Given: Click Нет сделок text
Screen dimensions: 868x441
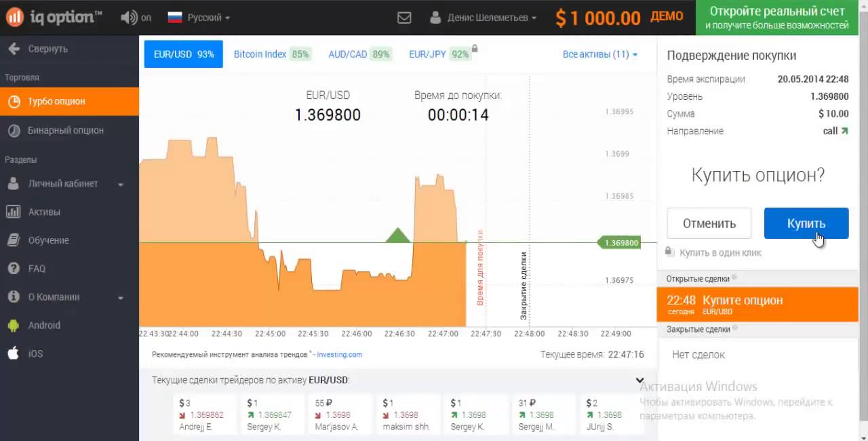Looking at the screenshot, I should tap(698, 354).
